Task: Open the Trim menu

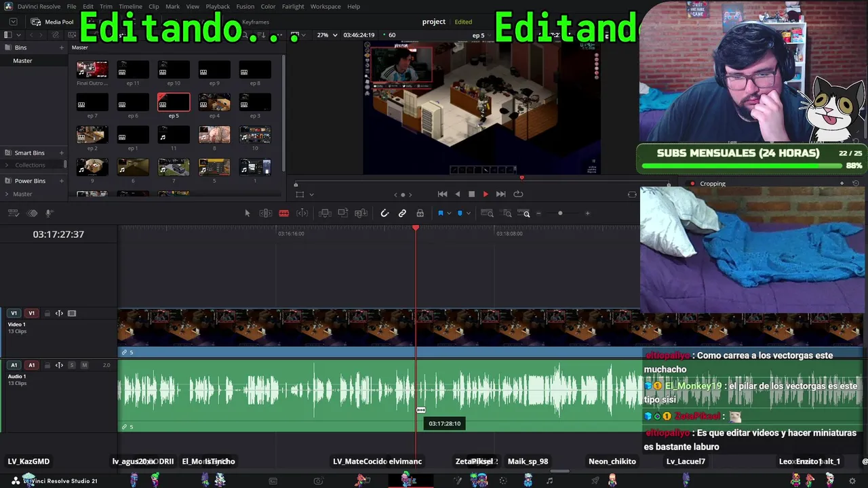Action: click(x=106, y=7)
